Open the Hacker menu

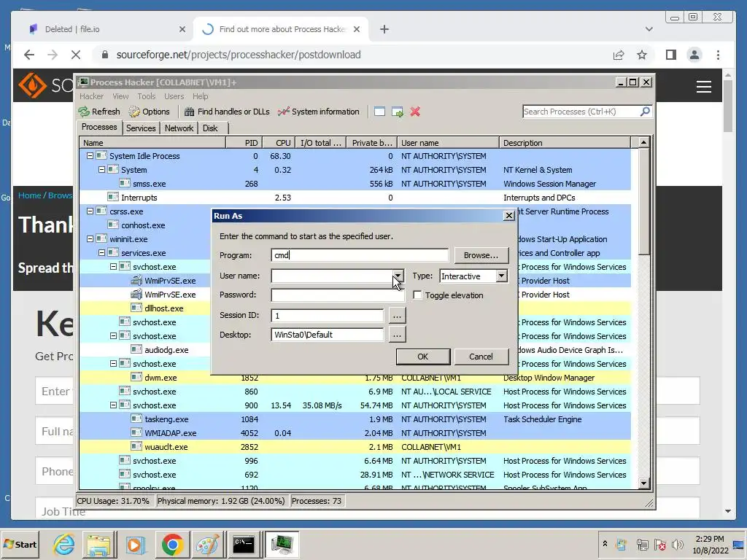[x=91, y=96]
